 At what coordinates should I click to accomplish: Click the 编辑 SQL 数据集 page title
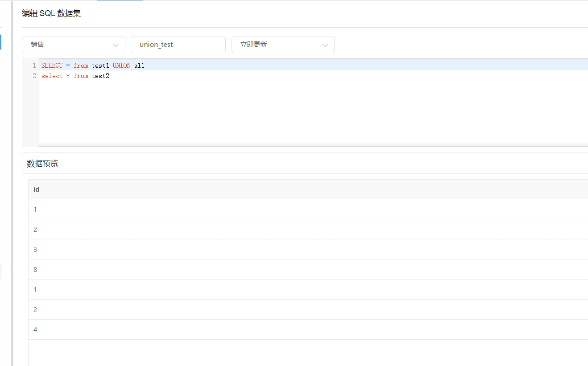[50, 13]
